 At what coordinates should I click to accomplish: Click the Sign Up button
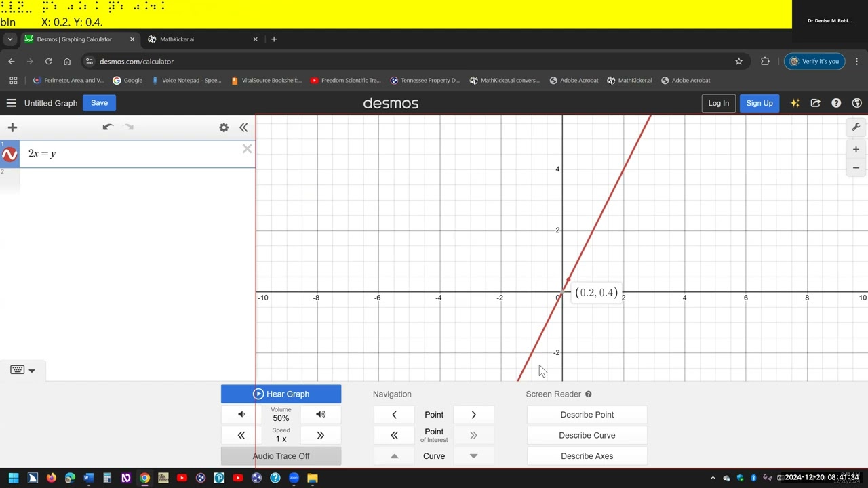point(759,103)
